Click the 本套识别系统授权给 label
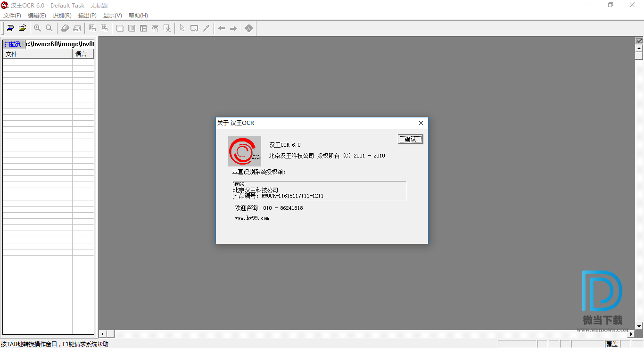The height and width of the screenshot is (348, 644). (x=259, y=172)
